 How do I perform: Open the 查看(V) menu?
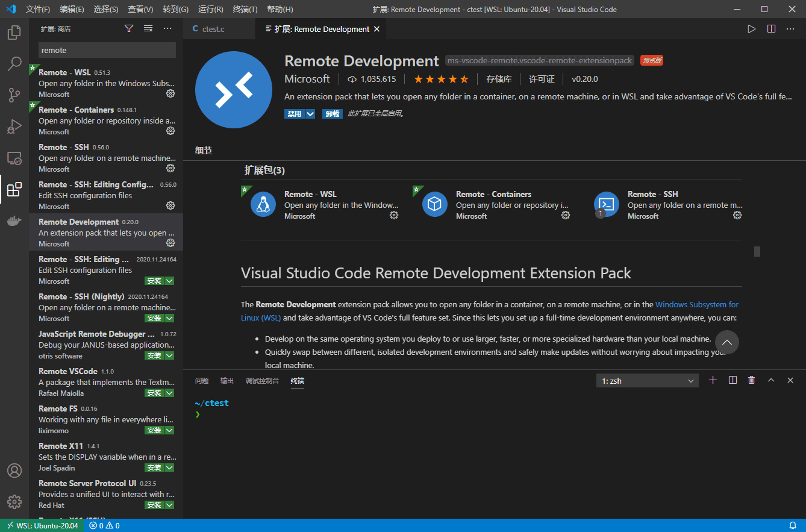click(141, 10)
